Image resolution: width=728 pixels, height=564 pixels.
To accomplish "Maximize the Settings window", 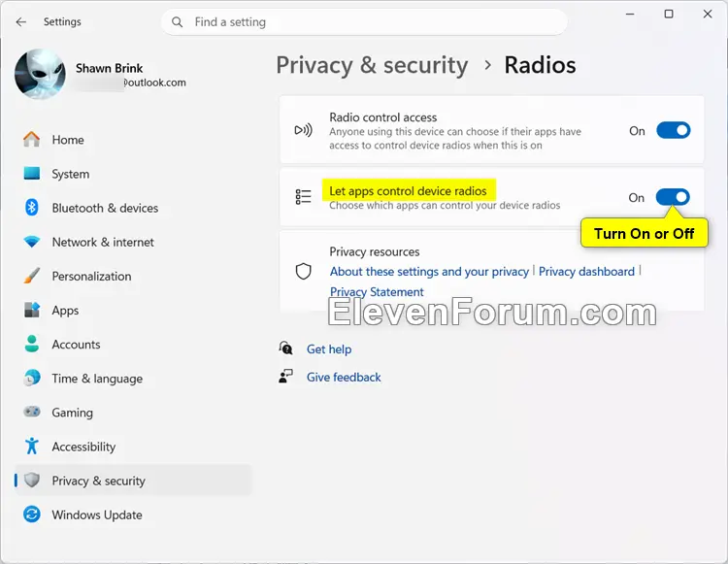I will (669, 14).
